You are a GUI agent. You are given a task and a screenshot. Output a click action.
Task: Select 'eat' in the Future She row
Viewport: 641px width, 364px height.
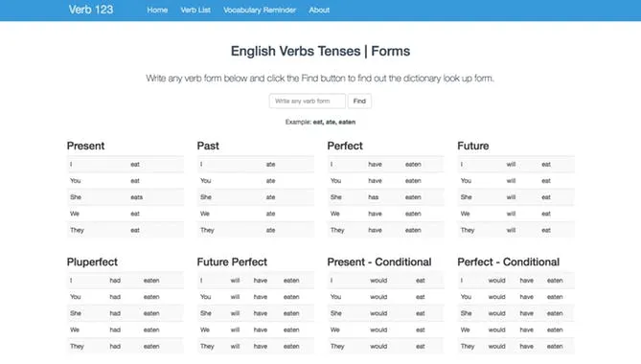tap(546, 197)
